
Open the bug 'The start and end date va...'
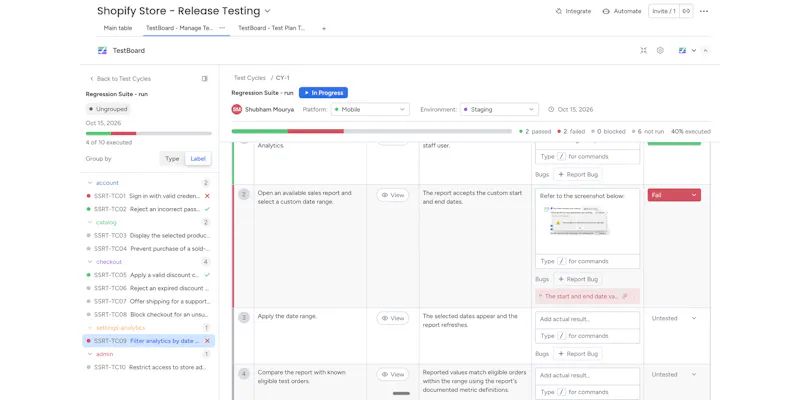pyautogui.click(x=581, y=296)
